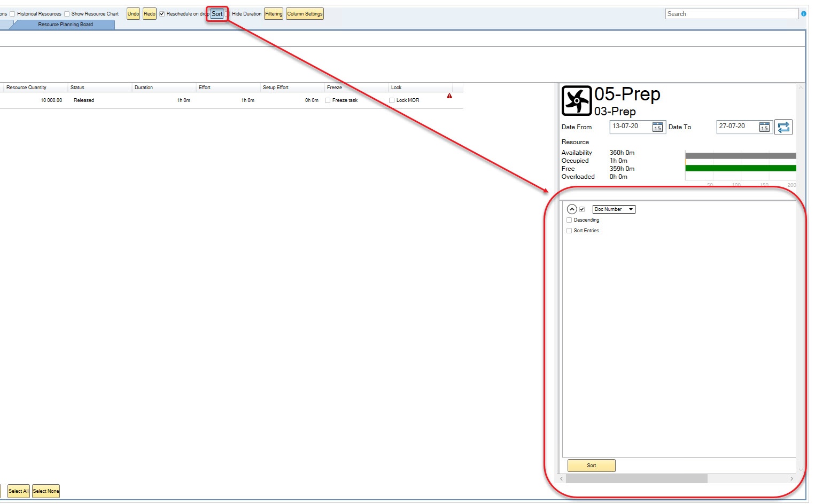Select the Resource Planning Board tab
Viewport: 815px width, 504px height.
(65, 25)
